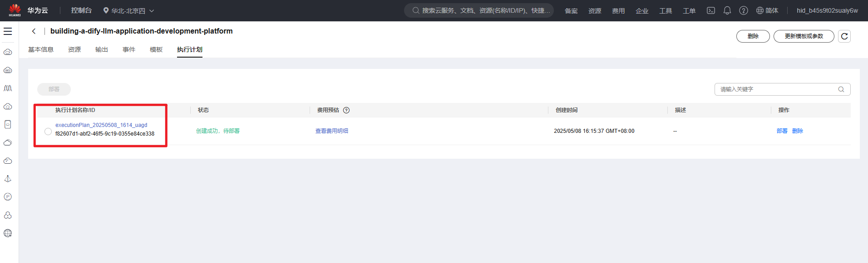
Task: Open 费用 in the top navigation
Action: pyautogui.click(x=618, y=11)
